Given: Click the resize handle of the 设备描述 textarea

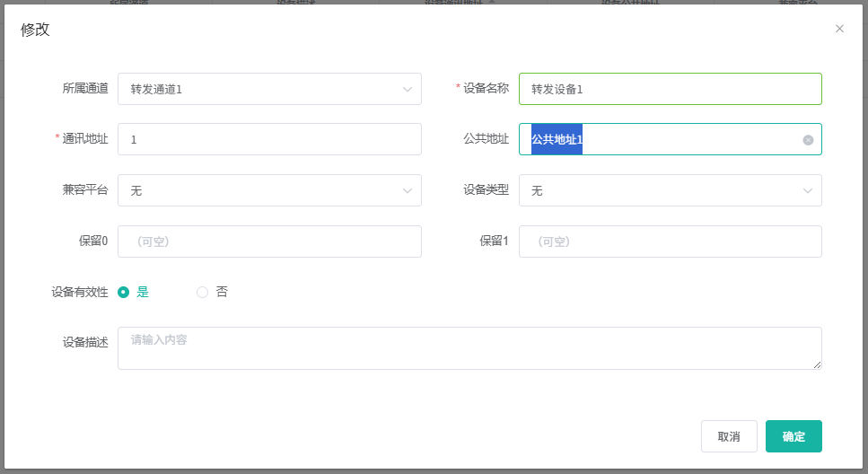Looking at the screenshot, I should click(x=818, y=365).
